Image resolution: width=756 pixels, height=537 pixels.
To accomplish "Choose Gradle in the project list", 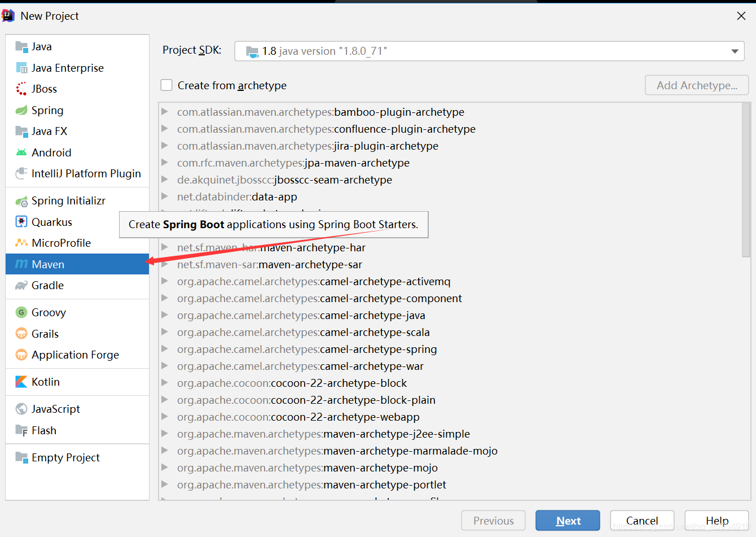I will click(77, 286).
